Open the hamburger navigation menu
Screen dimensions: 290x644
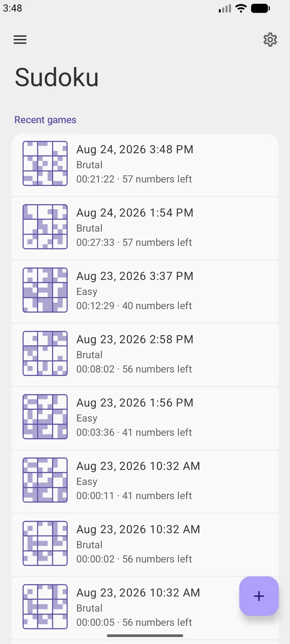pyautogui.click(x=20, y=39)
